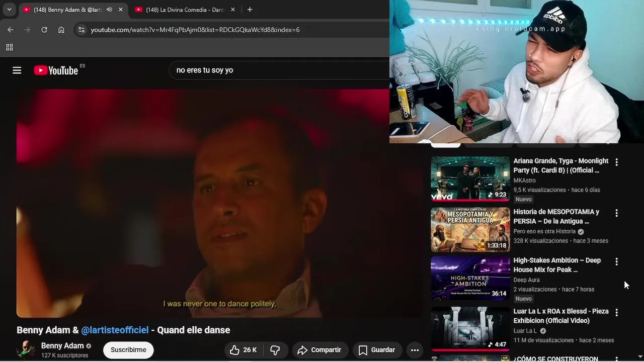
Task: Like the video with 26 K likes
Action: tap(244, 350)
